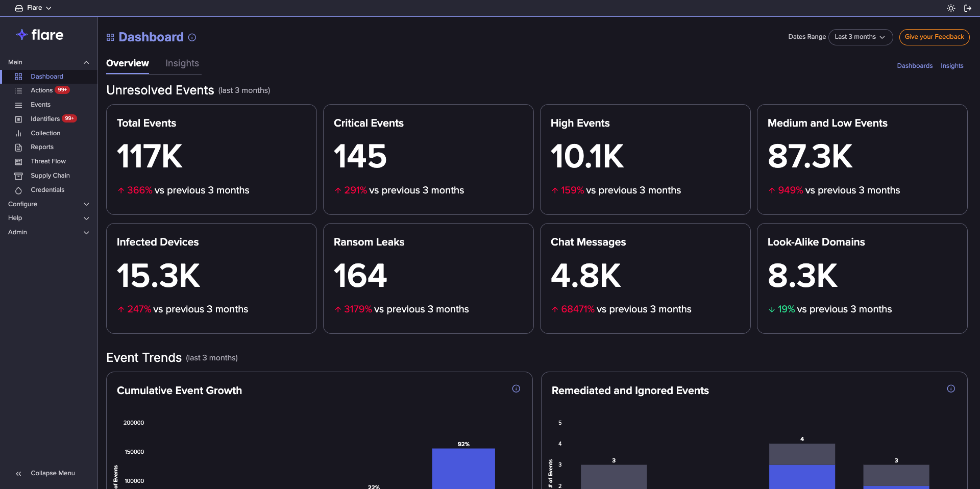The height and width of the screenshot is (489, 980).
Task: Expand the Configure section
Action: tap(86, 204)
